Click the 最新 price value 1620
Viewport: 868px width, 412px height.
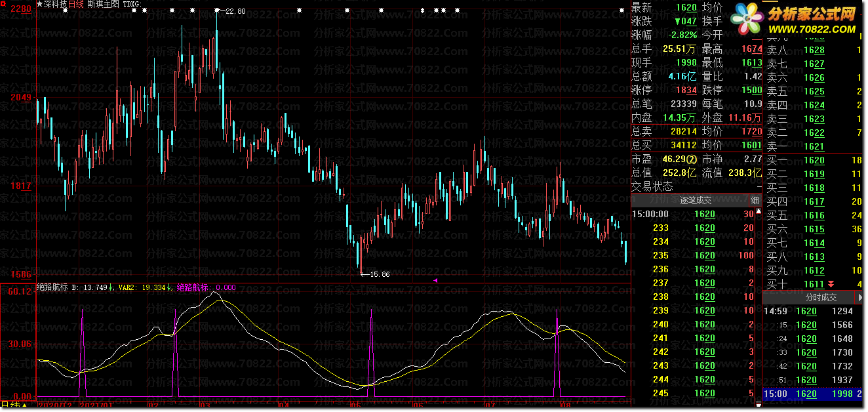click(686, 7)
